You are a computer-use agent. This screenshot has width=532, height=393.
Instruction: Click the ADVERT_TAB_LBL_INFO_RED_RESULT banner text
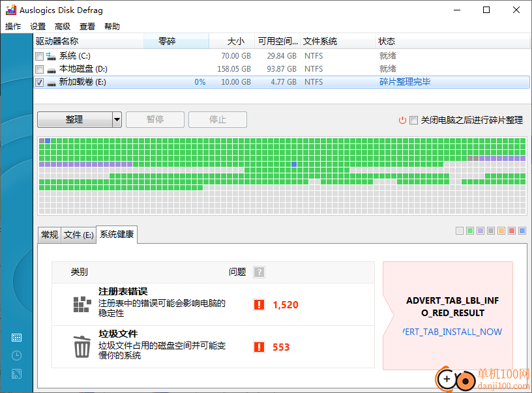tap(452, 306)
